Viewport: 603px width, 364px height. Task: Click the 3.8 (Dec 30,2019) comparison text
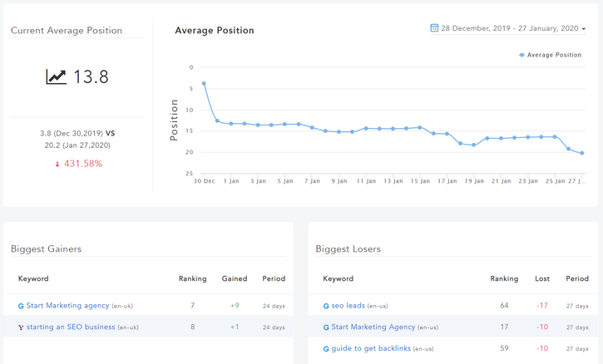pos(72,133)
